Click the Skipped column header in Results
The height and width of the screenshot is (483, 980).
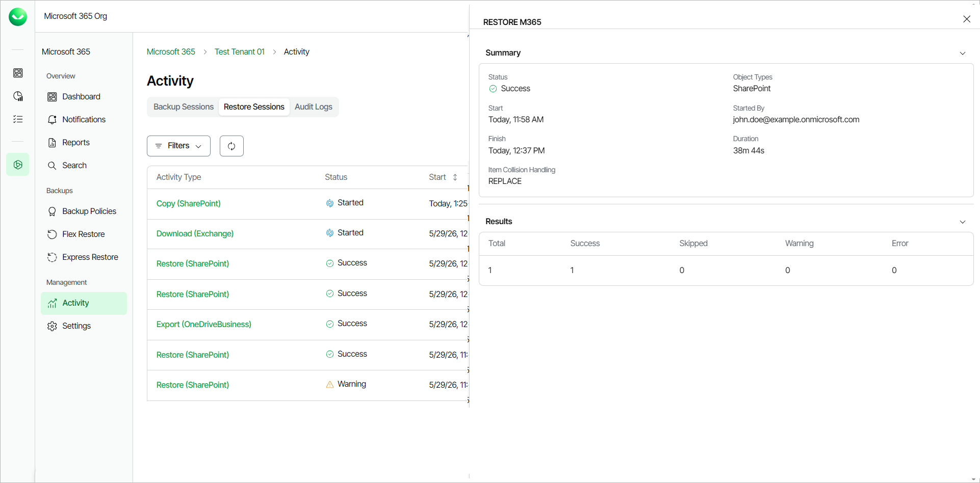693,244
